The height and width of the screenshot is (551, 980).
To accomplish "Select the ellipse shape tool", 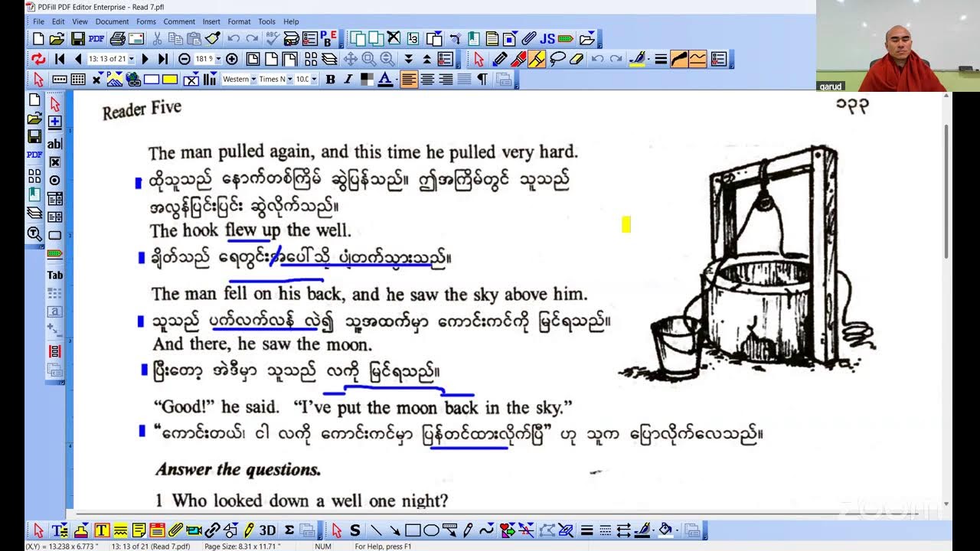I will (431, 530).
